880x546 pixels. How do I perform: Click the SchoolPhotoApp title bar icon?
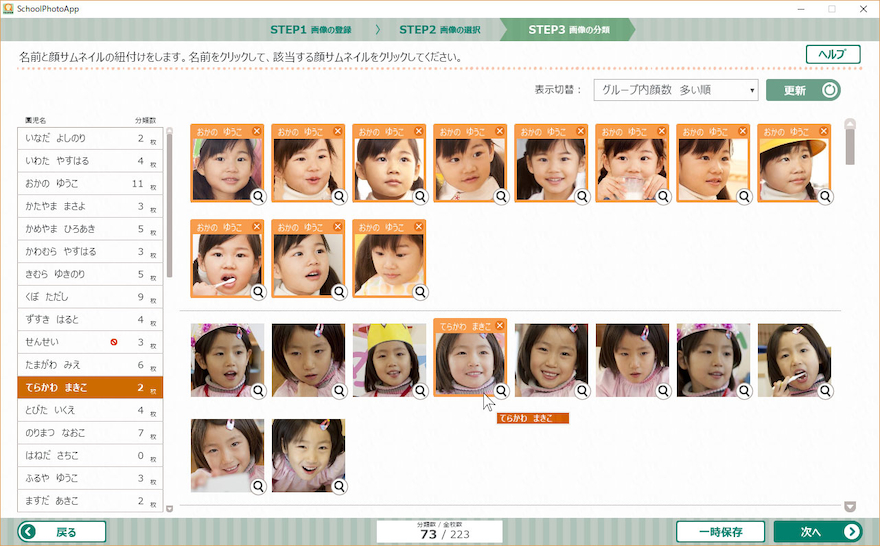(x=8, y=8)
